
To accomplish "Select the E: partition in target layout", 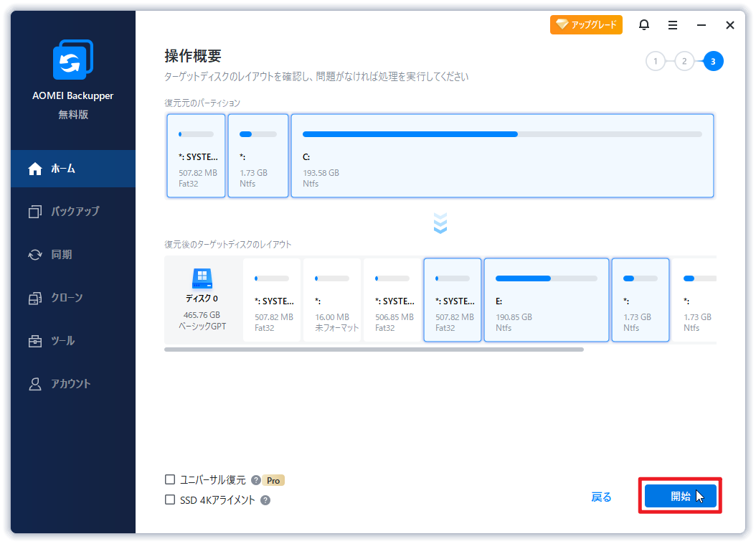I will pos(546,300).
